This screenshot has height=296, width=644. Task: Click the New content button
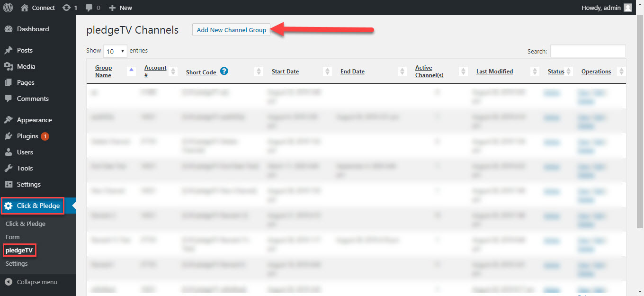click(120, 8)
